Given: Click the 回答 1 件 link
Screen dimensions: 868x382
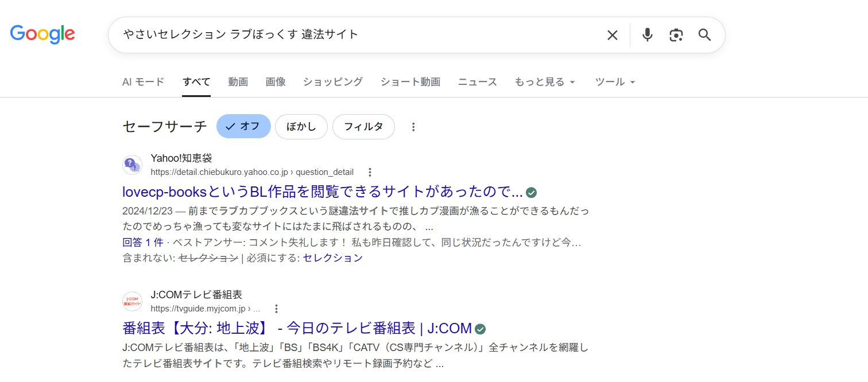Looking at the screenshot, I should pos(143,243).
